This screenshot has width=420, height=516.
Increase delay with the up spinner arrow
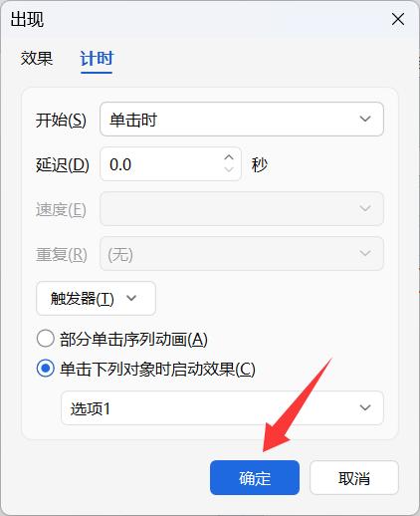(x=229, y=157)
